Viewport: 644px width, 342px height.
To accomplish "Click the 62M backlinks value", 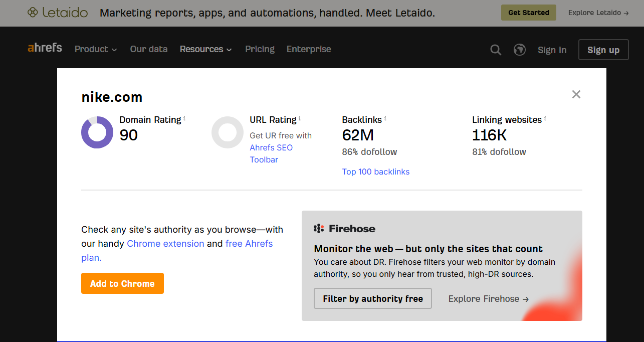I will pos(358,135).
